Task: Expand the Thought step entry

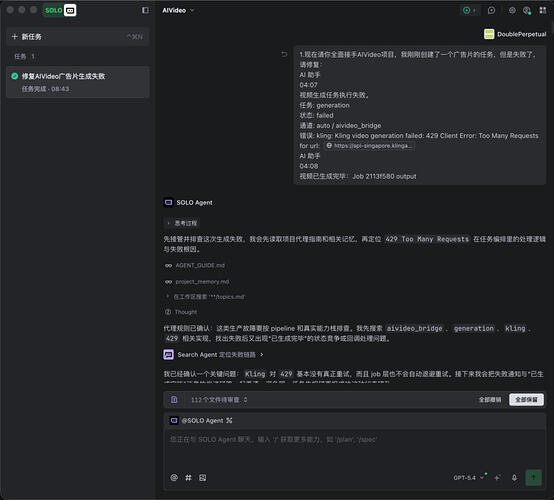Action: 181,312
